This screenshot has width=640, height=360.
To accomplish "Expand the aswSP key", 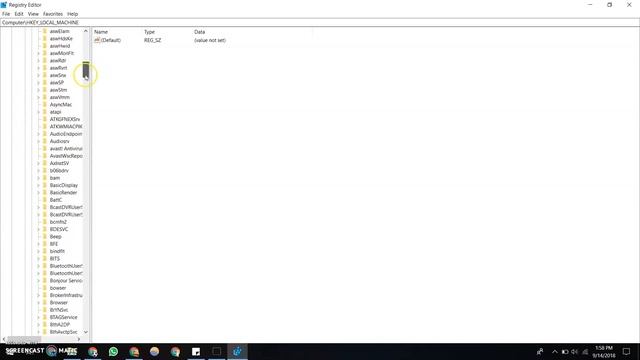I will point(39,83).
